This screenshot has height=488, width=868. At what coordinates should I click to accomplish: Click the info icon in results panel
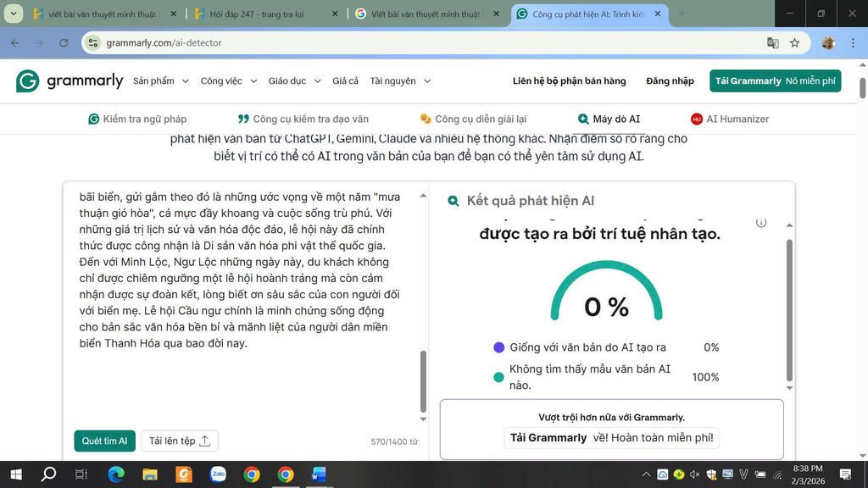point(761,223)
